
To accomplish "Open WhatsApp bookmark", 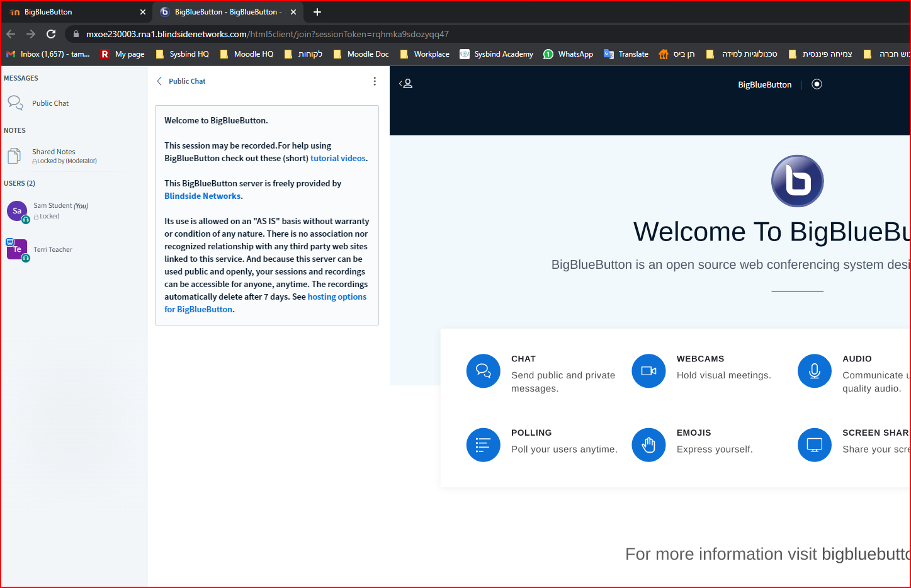I will 568,54.
